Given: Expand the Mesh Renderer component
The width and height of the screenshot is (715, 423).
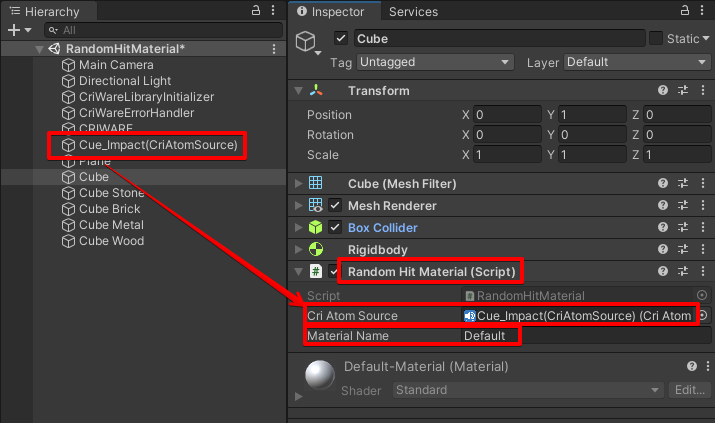Looking at the screenshot, I should click(299, 205).
